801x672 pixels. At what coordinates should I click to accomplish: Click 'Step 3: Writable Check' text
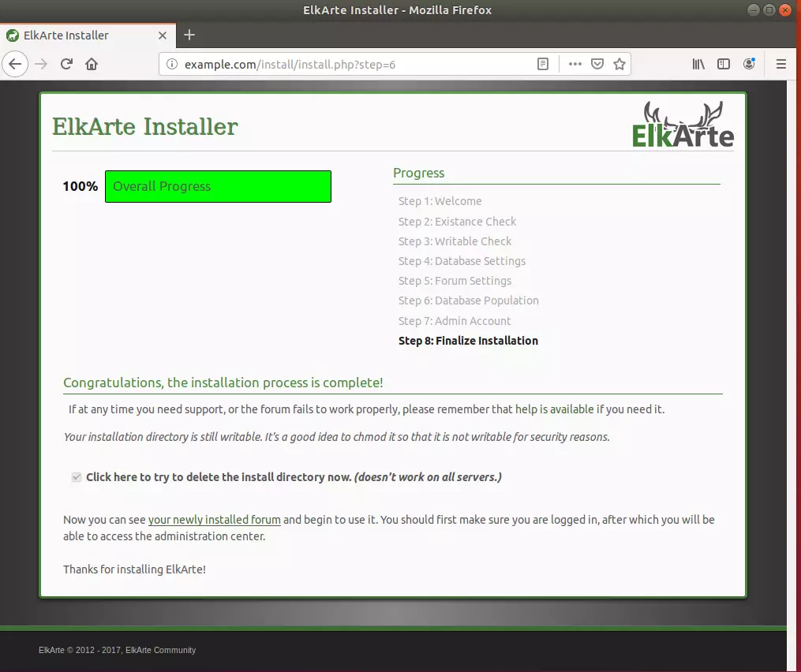(455, 241)
